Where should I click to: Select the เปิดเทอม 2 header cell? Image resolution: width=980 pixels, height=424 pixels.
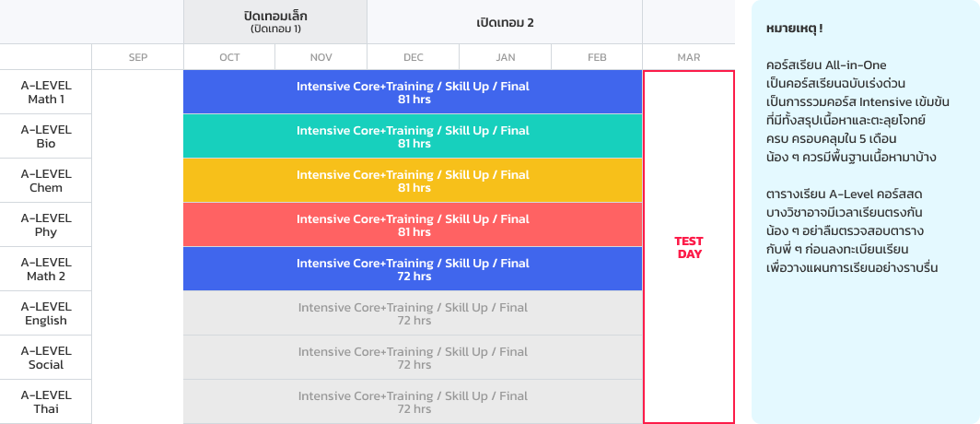(x=505, y=22)
